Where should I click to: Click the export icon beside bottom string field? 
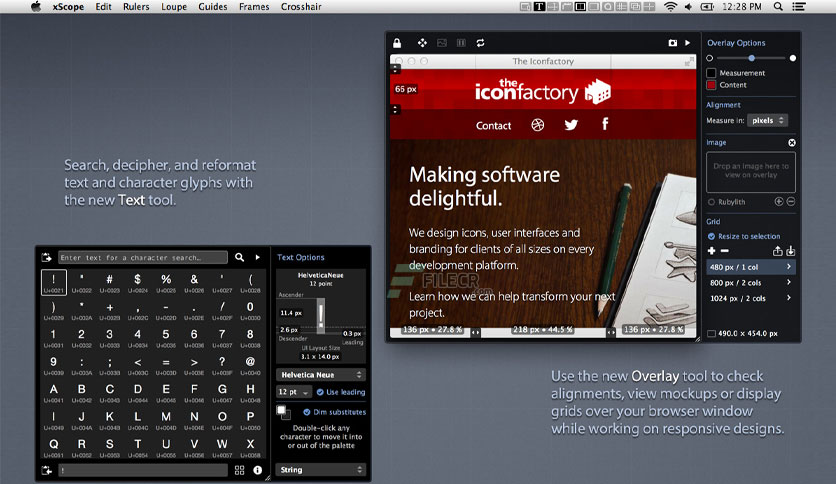(47, 470)
